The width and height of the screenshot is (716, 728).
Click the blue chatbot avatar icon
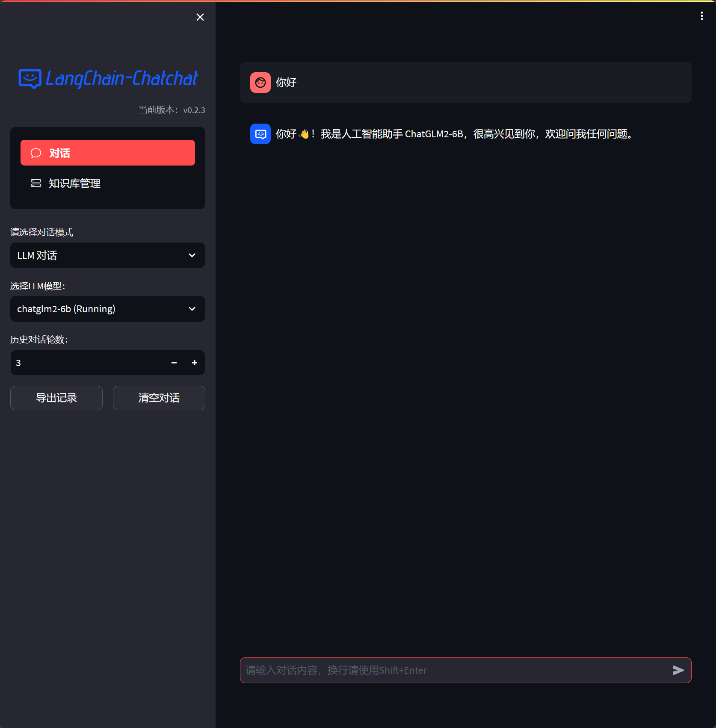(x=260, y=134)
